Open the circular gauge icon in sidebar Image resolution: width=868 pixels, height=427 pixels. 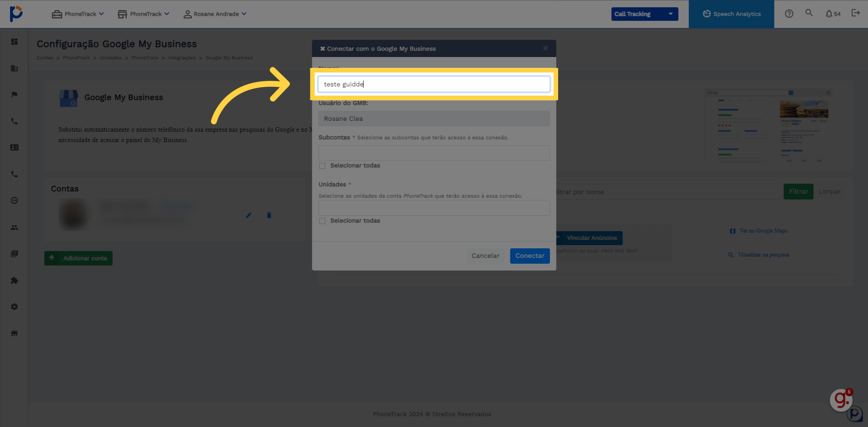pyautogui.click(x=14, y=200)
